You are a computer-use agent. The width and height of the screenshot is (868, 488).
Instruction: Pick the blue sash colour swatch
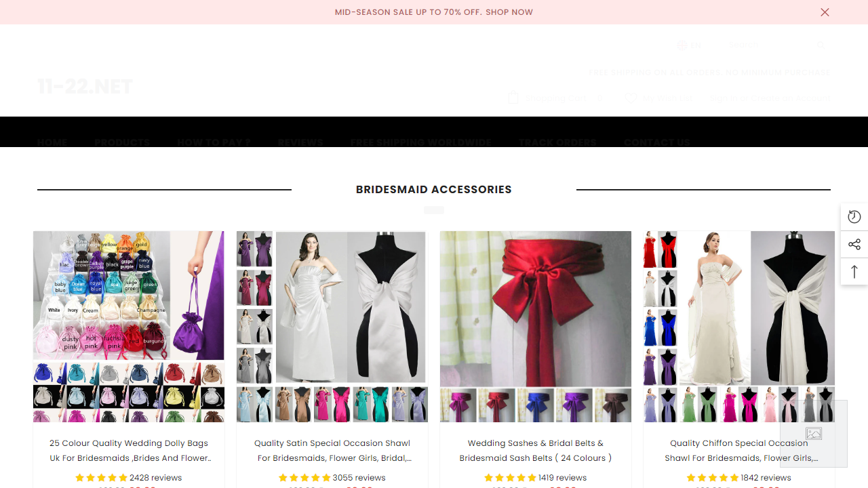[x=536, y=405]
